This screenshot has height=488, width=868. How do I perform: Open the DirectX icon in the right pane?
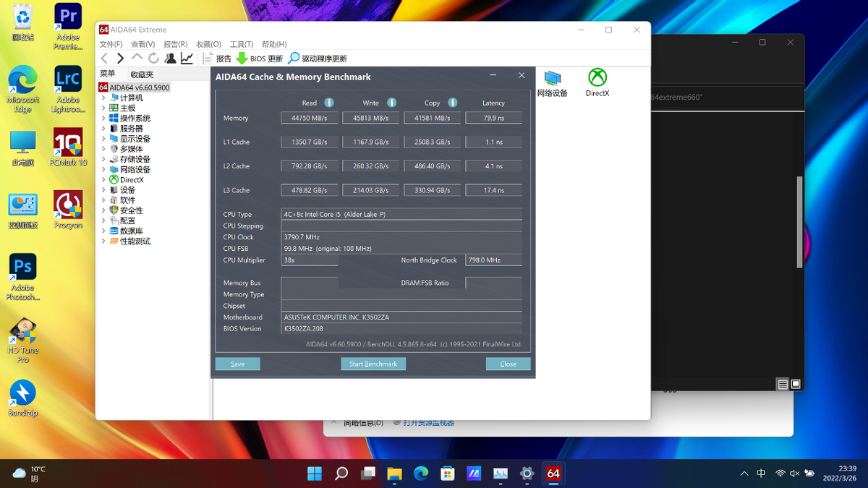[597, 83]
